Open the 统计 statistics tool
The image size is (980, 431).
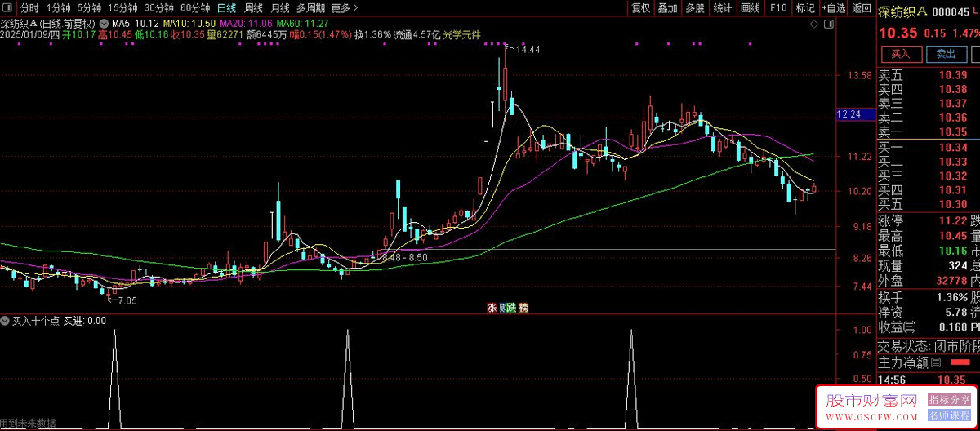pos(723,8)
